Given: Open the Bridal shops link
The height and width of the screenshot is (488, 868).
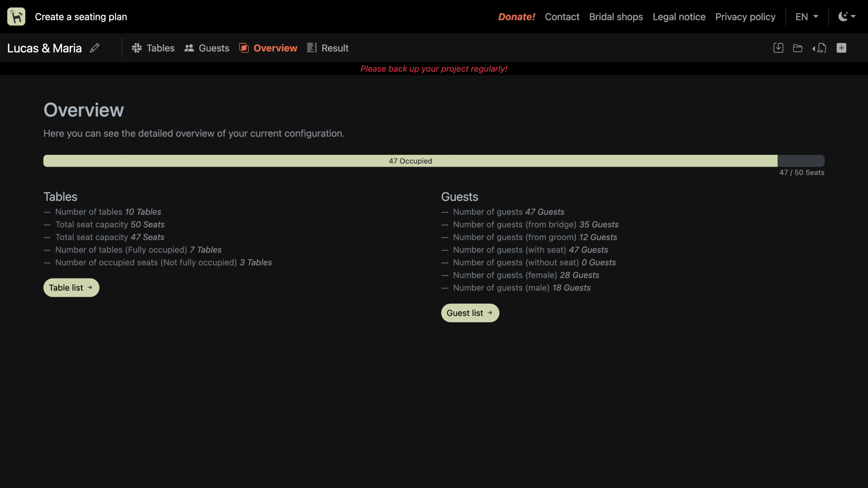Looking at the screenshot, I should click(616, 17).
